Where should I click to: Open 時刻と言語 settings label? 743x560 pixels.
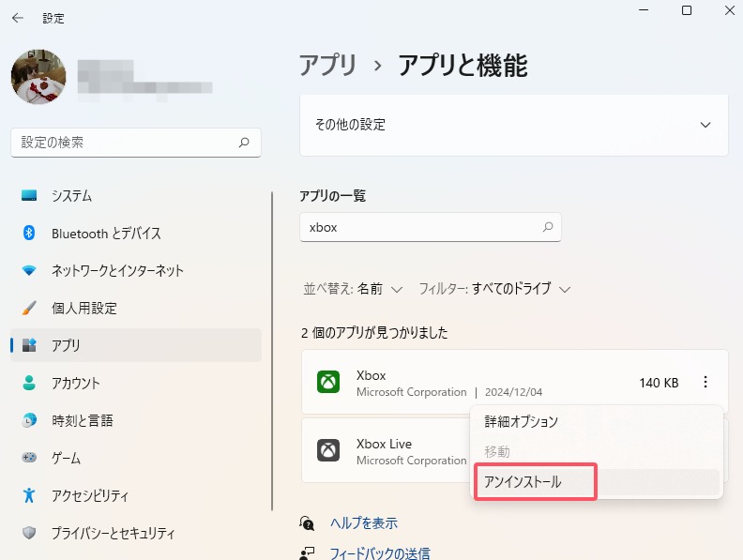point(83,420)
